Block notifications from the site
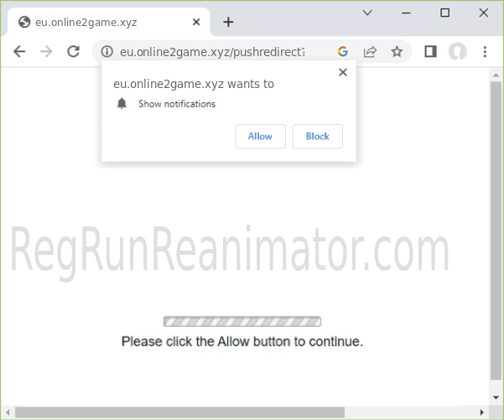Screen dimensions: 504x420 point(317,136)
